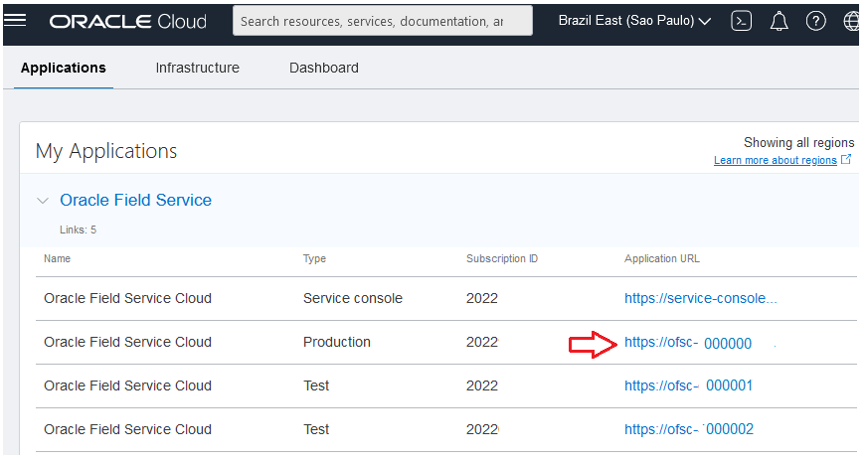Launch Cloud Shell developer tools icon
The image size is (868, 462).
coord(742,22)
